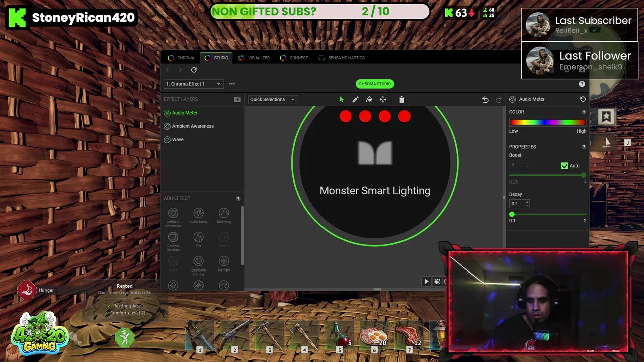Select the paint bucket fill tool
This screenshot has width=644, height=362.
369,99
